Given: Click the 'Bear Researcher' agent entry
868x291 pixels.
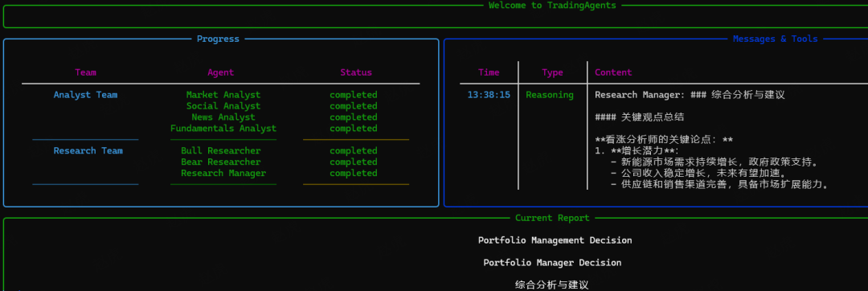Looking at the screenshot, I should (221, 162).
